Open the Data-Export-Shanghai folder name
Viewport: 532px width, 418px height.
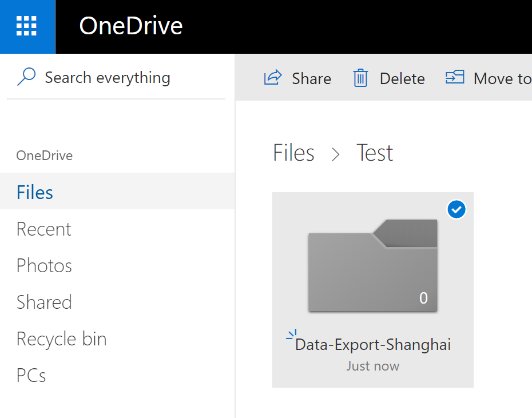(373, 345)
